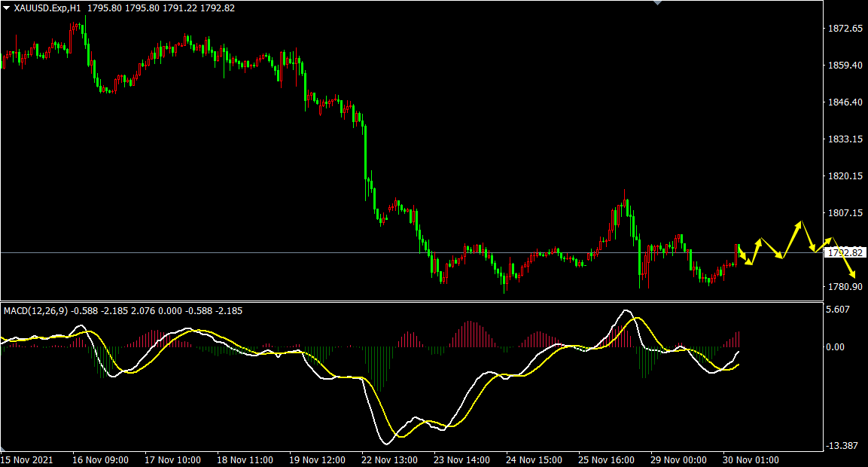
Task: Click the white MACD main line peak
Action: [625, 310]
